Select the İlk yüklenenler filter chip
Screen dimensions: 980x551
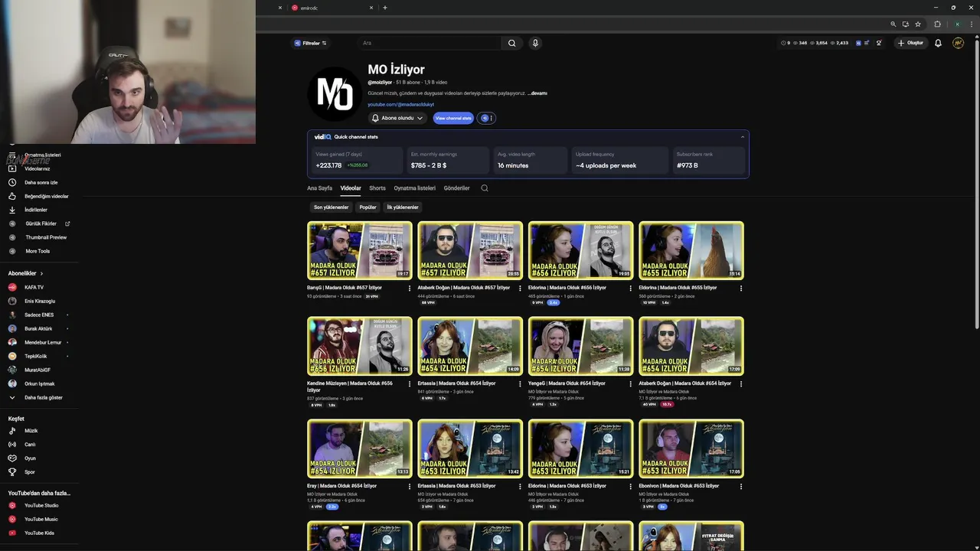coord(403,207)
